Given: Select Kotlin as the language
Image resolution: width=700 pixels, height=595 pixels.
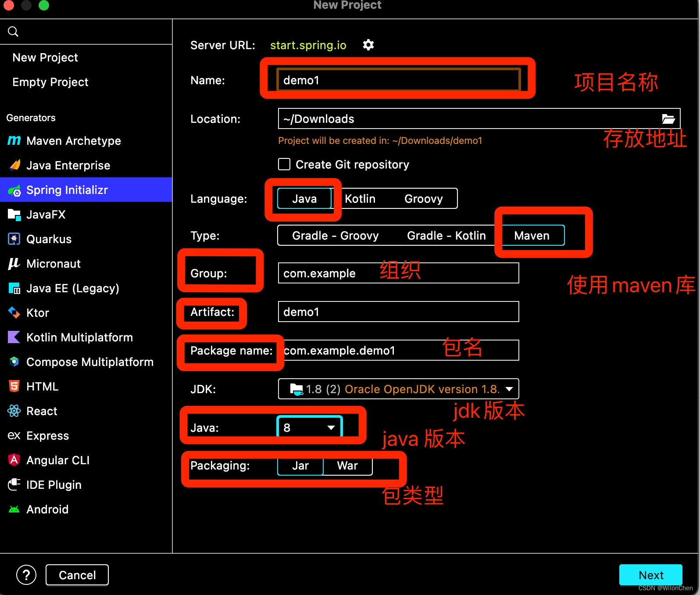Looking at the screenshot, I should coord(360,199).
